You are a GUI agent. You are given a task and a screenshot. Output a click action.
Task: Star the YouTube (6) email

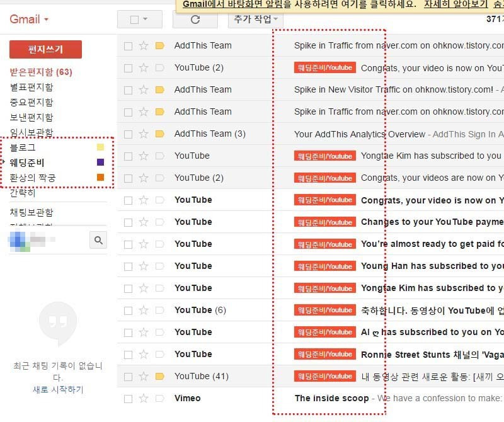pos(144,310)
